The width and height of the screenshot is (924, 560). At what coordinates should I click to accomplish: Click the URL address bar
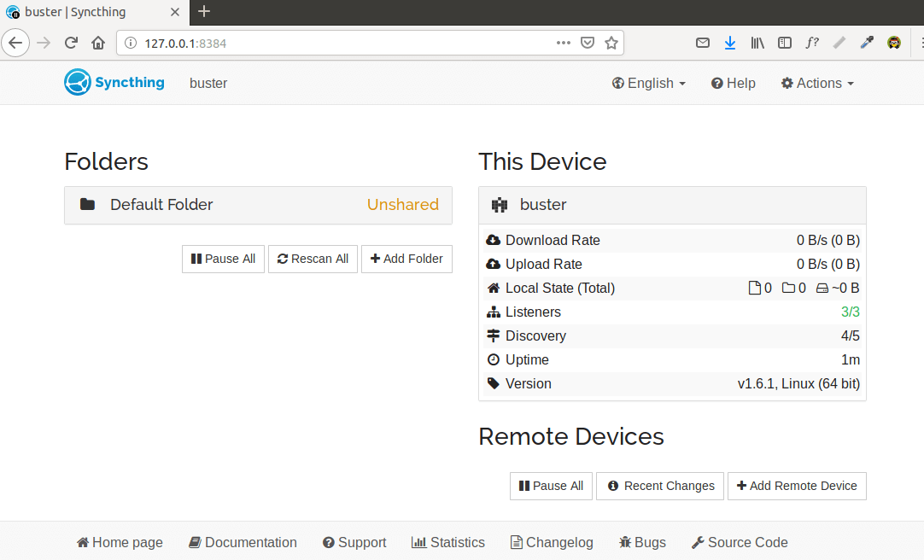342,43
